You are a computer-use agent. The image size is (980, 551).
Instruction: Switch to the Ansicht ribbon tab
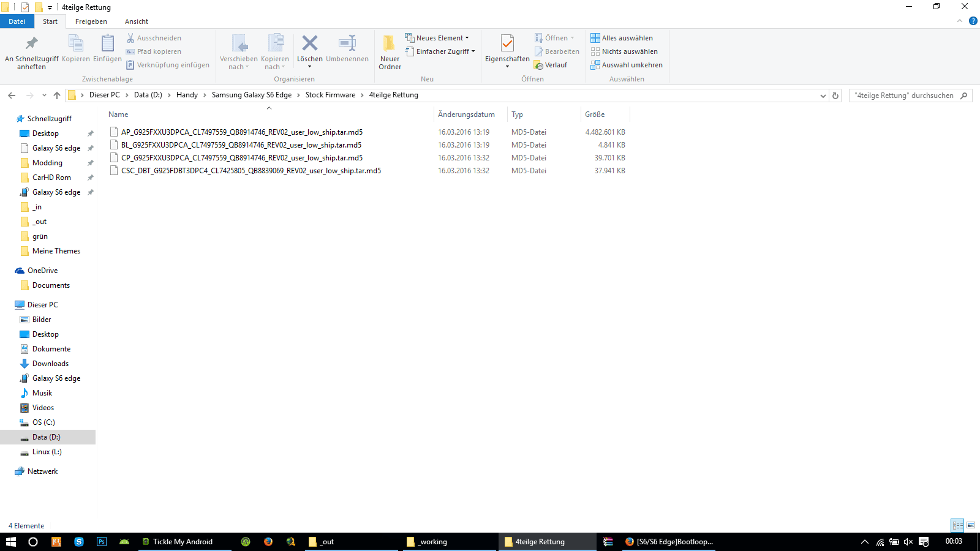[137, 21]
